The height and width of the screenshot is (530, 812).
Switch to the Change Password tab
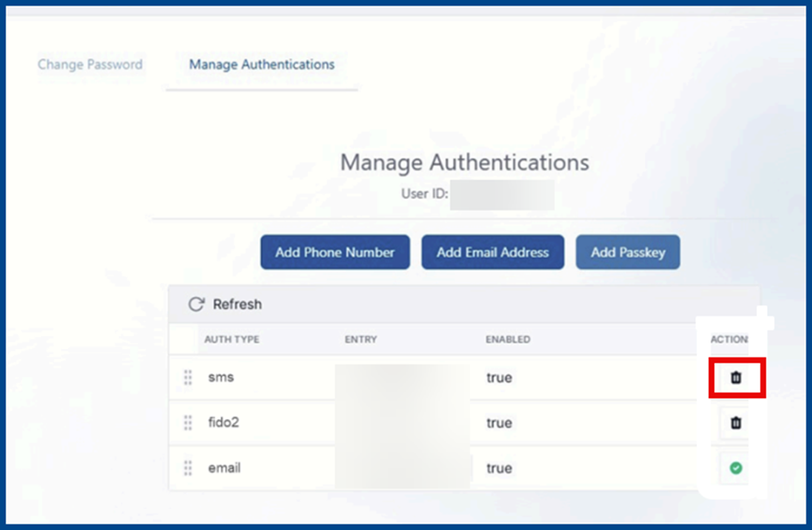pyautogui.click(x=90, y=64)
